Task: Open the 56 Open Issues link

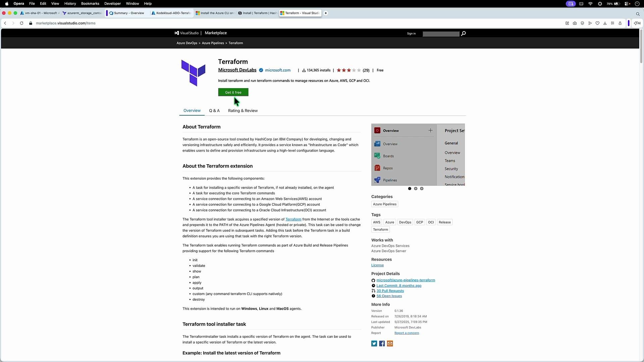Action: tap(389, 296)
